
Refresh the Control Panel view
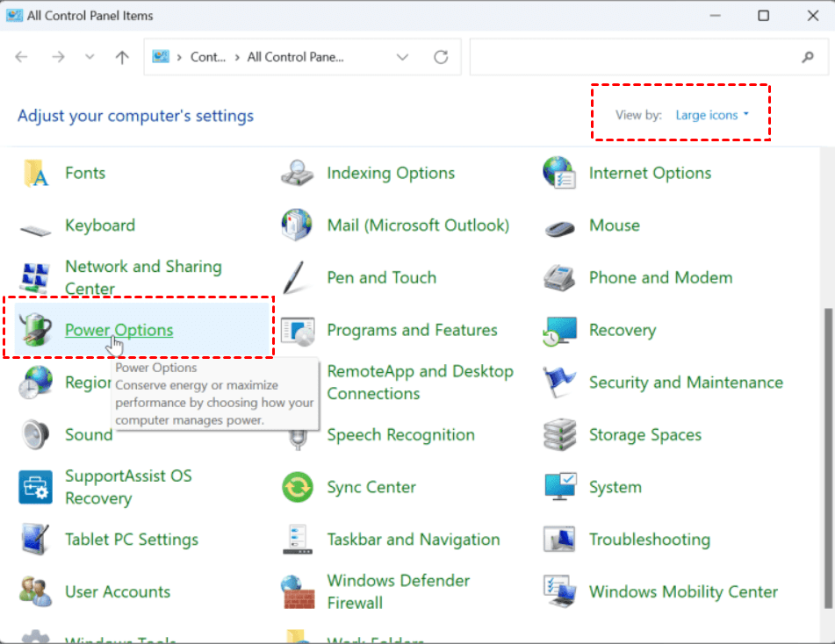coord(441,57)
